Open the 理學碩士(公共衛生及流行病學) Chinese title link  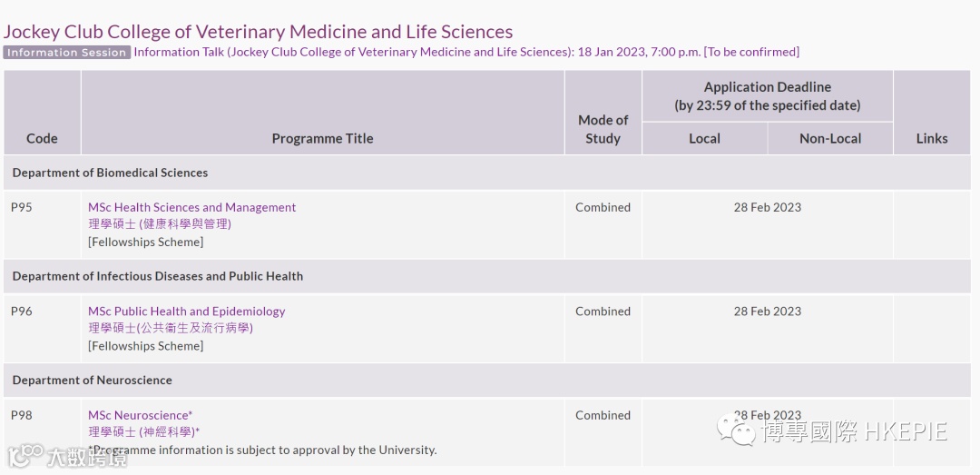pyautogui.click(x=170, y=328)
